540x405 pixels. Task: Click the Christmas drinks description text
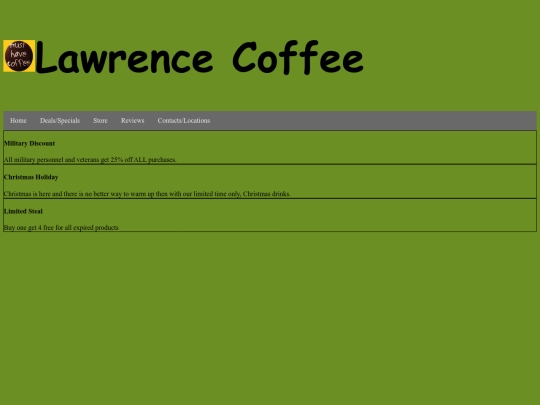pyautogui.click(x=147, y=194)
